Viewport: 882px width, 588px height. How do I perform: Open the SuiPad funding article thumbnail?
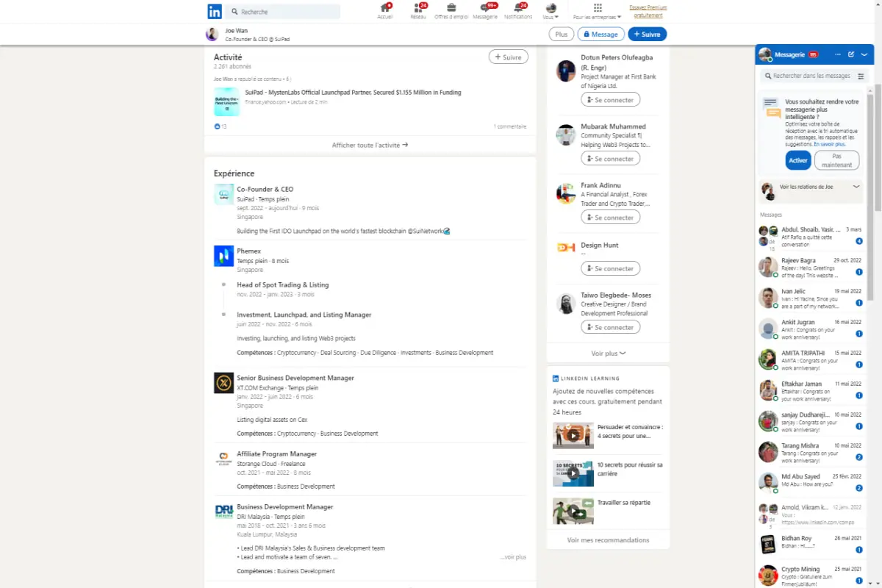pos(226,101)
